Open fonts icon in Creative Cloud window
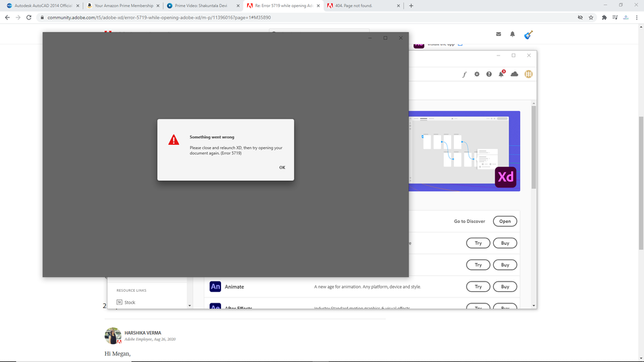 point(464,74)
